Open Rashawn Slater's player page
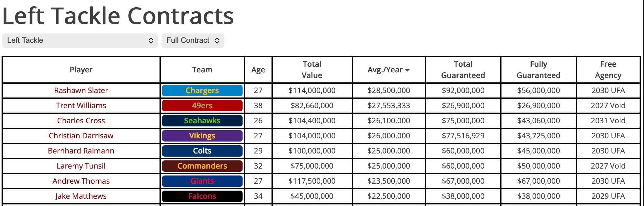Image resolution: width=644 pixels, height=206 pixels. pos(81,91)
